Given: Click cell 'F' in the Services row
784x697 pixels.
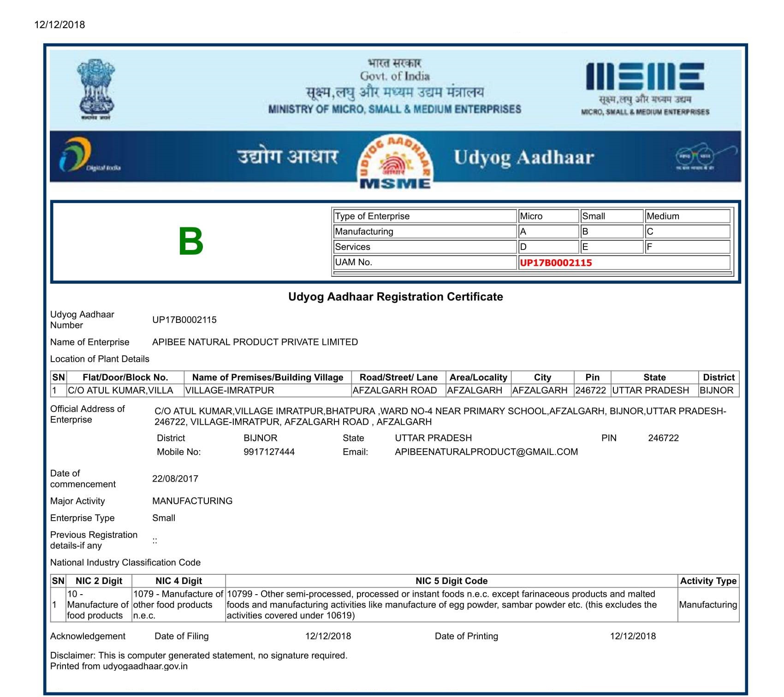Looking at the screenshot, I should click(687, 247).
